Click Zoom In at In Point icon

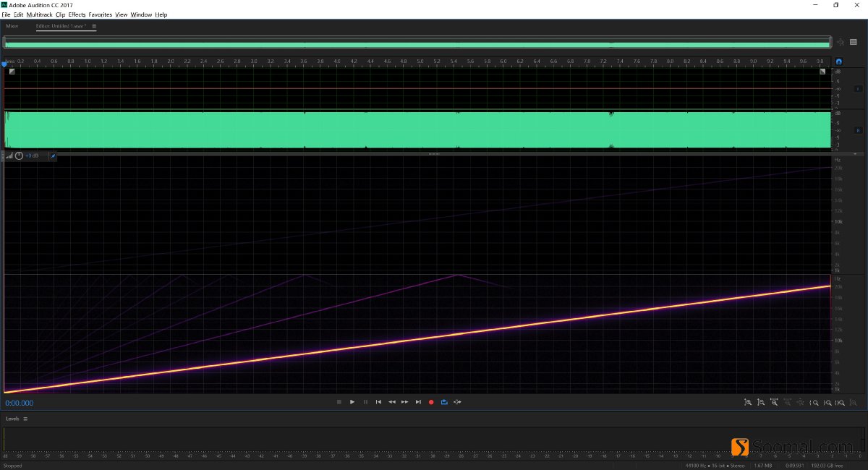pos(814,403)
